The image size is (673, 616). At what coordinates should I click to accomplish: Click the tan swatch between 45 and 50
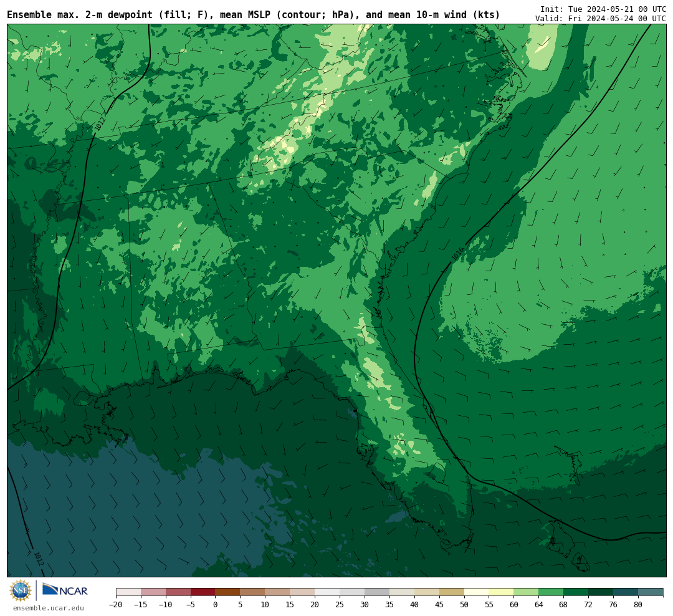pyautogui.click(x=452, y=592)
